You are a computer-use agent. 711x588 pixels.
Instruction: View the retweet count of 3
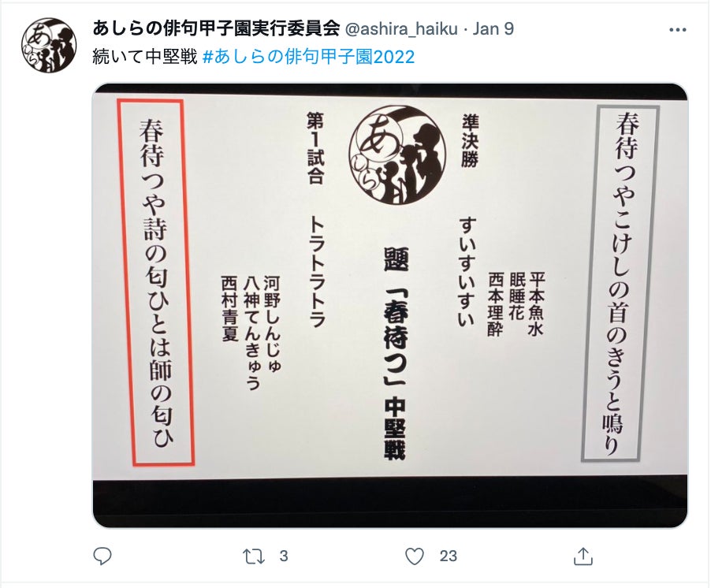coord(284,556)
